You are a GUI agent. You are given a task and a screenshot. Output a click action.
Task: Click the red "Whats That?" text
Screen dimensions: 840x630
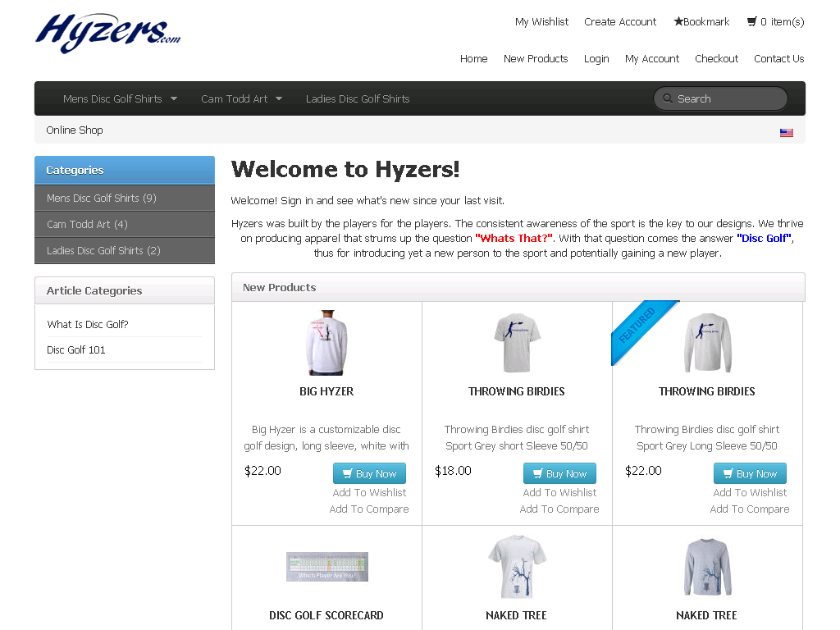(514, 238)
